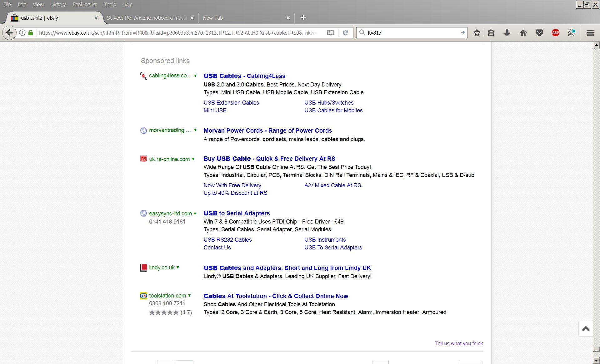
Task: Bookmark this page with the star
Action: tap(477, 32)
